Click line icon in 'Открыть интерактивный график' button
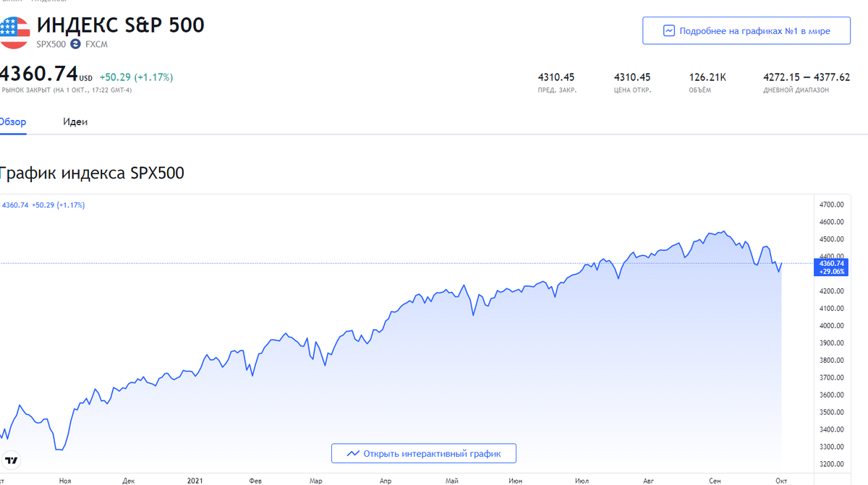Image resolution: width=868 pixels, height=485 pixels. (353, 454)
